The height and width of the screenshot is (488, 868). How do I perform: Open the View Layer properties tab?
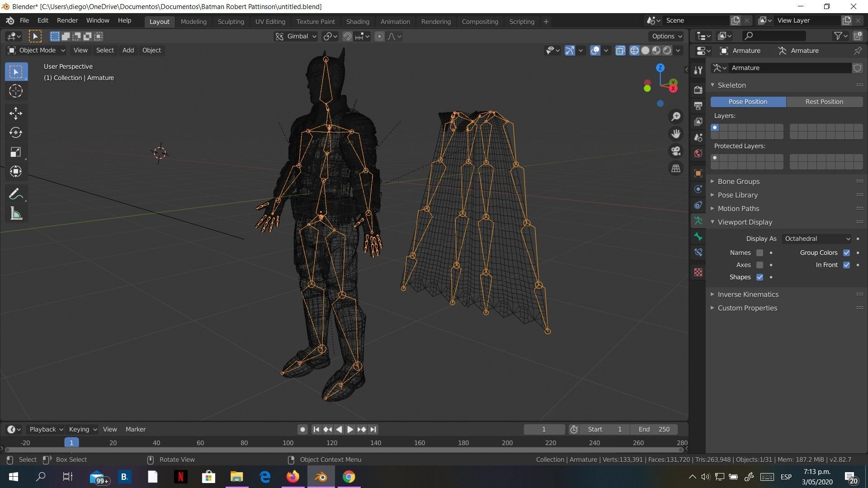click(x=698, y=122)
